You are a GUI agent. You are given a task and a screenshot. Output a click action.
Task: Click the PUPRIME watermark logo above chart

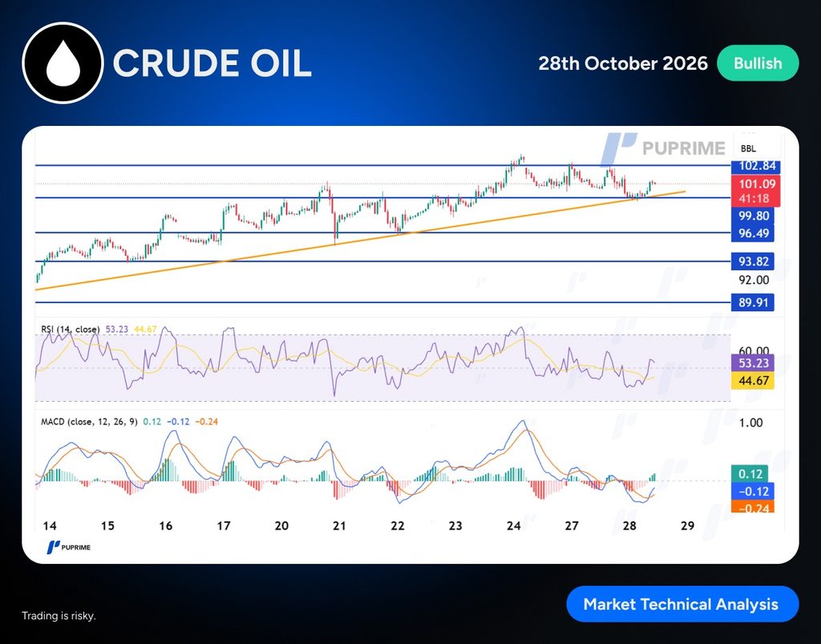click(x=663, y=148)
